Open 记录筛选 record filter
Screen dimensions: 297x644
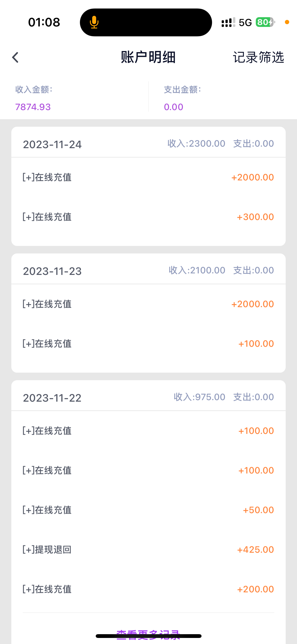click(x=258, y=57)
